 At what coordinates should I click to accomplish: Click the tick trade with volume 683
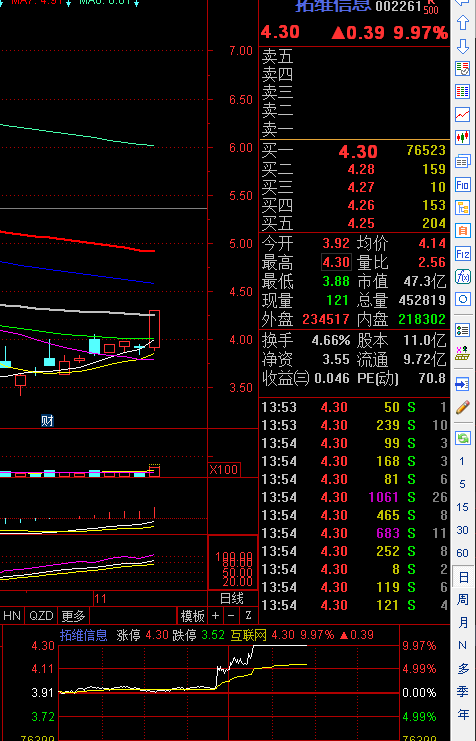[x=355, y=533]
